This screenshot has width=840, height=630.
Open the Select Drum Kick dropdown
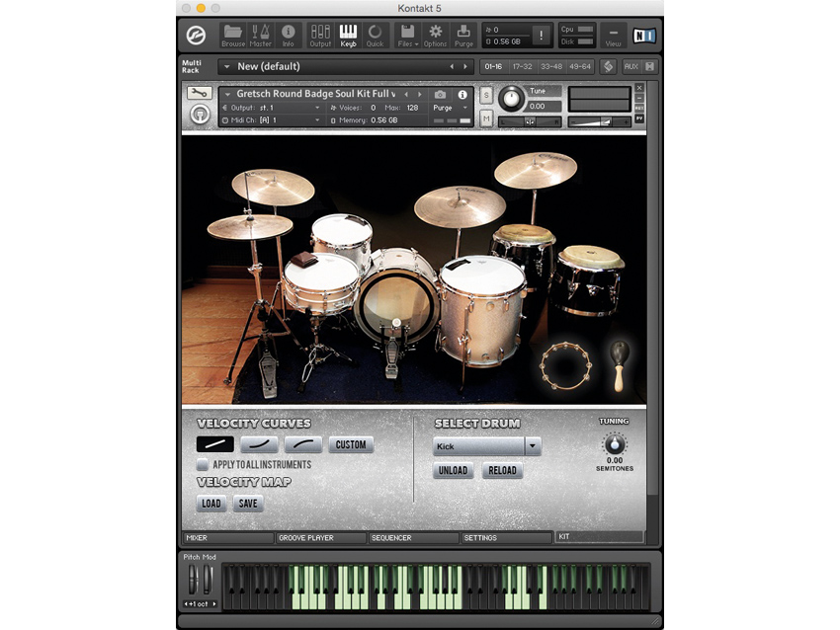487,446
